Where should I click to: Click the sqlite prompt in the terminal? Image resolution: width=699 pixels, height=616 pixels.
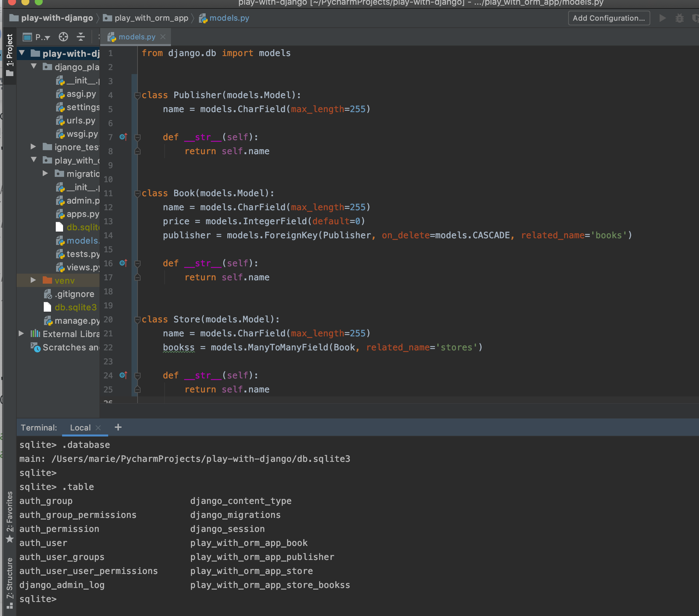coord(38,599)
